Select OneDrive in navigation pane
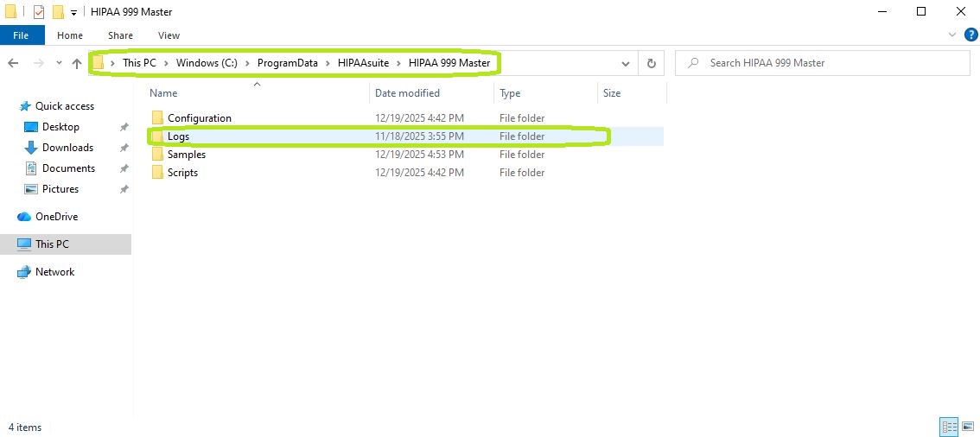 pos(56,217)
